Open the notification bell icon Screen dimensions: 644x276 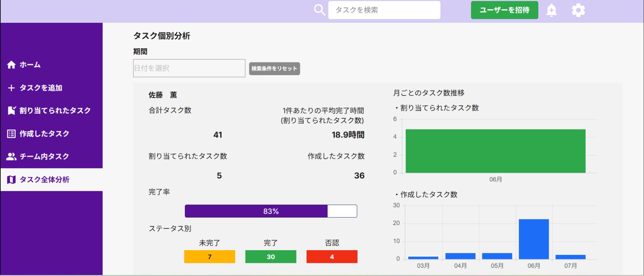[x=551, y=10]
